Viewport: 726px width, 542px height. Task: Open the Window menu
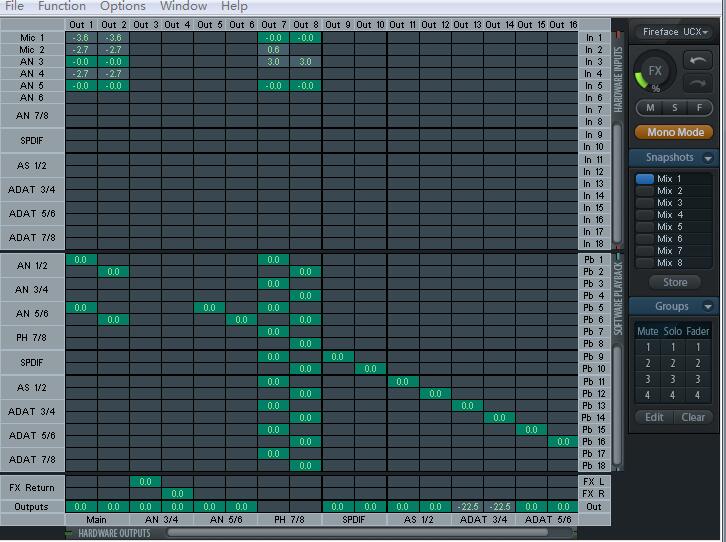pyautogui.click(x=183, y=6)
